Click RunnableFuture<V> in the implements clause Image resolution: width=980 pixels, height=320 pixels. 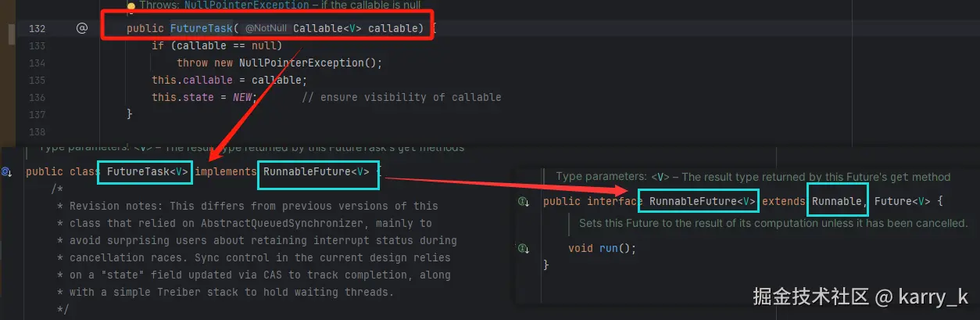point(317,172)
